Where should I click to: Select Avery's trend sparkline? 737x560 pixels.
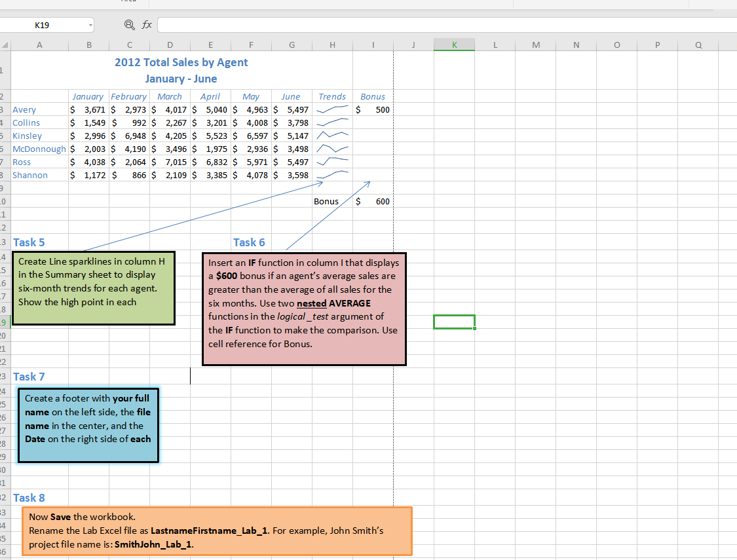coord(332,109)
